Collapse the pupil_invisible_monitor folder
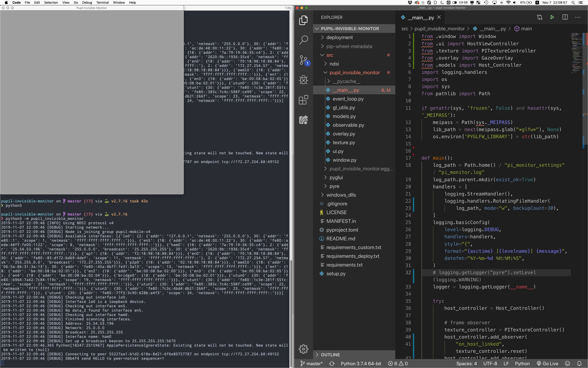This screenshot has width=588, height=368. tap(354, 72)
